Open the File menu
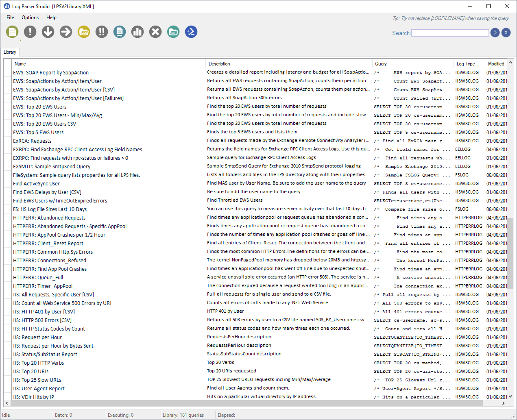The image size is (517, 420). (x=10, y=17)
